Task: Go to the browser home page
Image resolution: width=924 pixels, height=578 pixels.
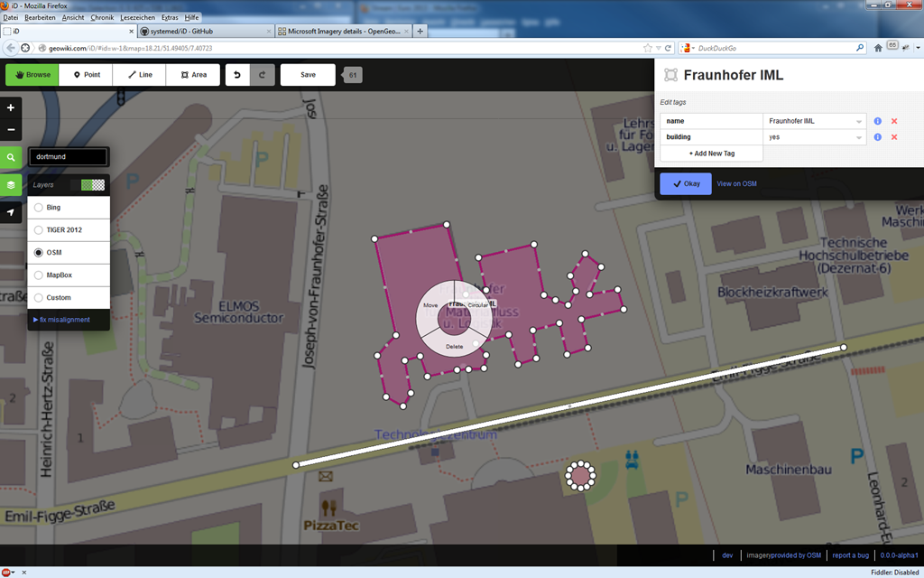Action: tap(878, 49)
